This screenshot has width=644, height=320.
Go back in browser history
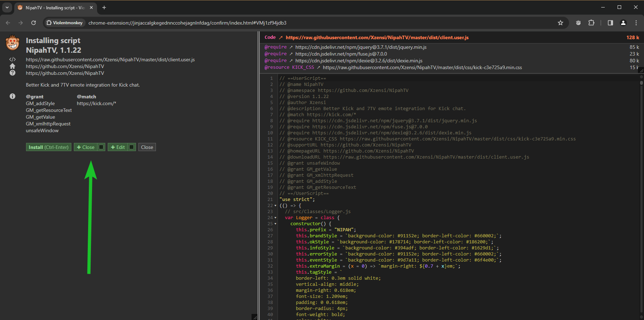[8, 23]
